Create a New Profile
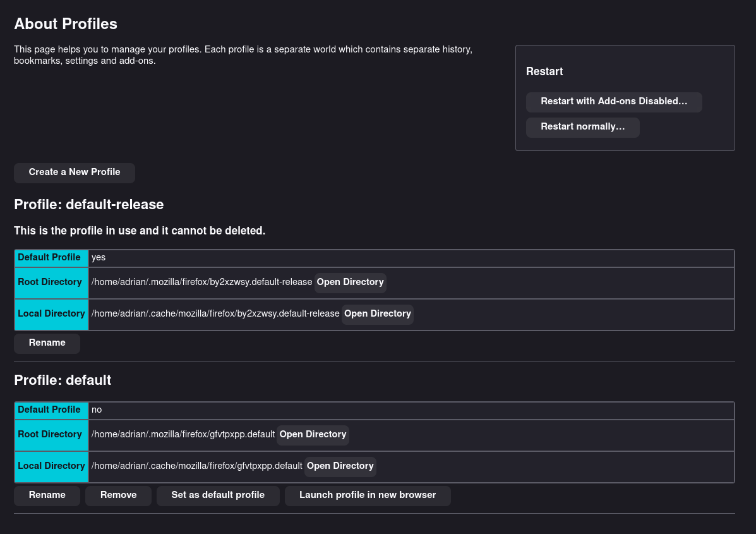The height and width of the screenshot is (534, 756). click(75, 173)
